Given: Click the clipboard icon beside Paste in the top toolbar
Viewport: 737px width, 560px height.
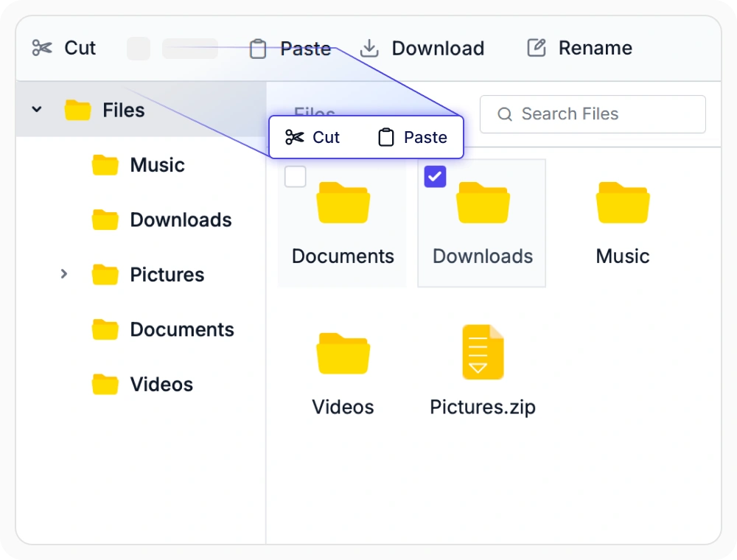Looking at the screenshot, I should (257, 49).
